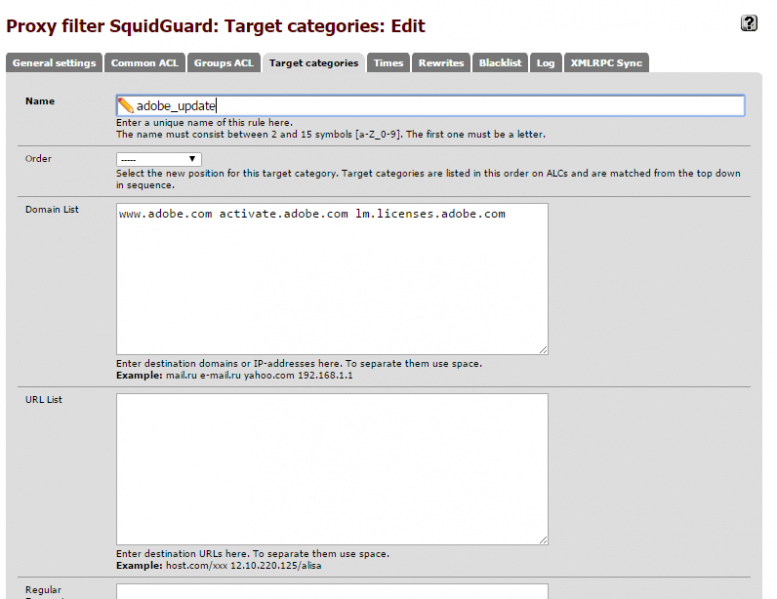Click the 'mail.ru e-mail.ru yahoo.com' example text
The width and height of the screenshot is (777, 599).
(x=259, y=376)
